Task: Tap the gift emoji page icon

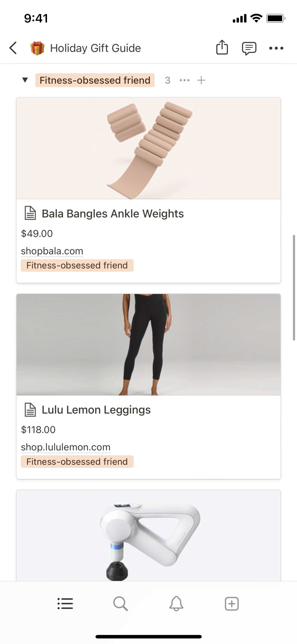Action: pos(37,48)
